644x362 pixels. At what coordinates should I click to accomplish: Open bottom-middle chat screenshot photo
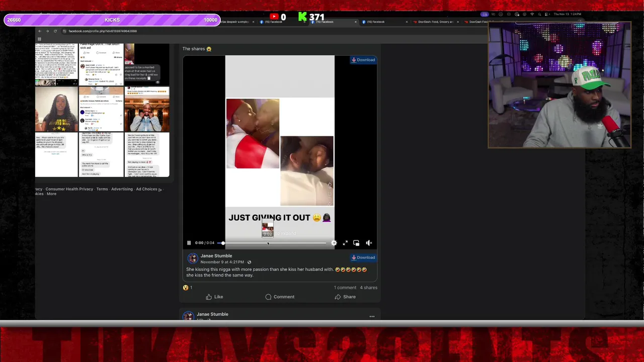coord(101,155)
